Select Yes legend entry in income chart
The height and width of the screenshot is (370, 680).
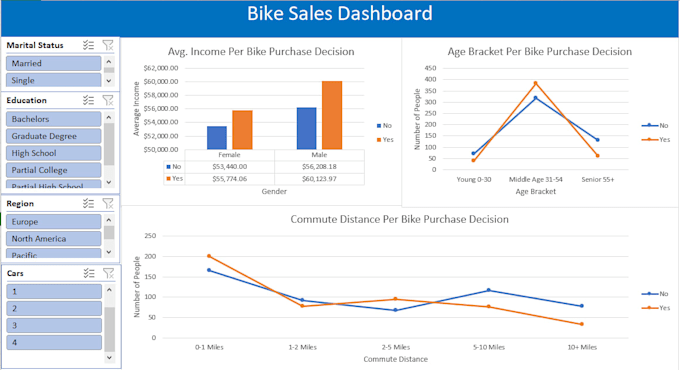click(x=385, y=139)
